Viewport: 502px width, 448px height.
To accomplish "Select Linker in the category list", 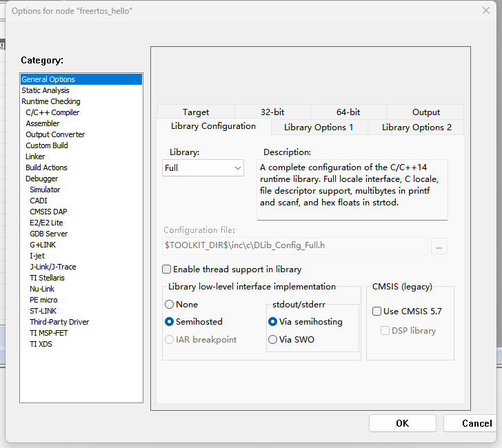I will [35, 156].
